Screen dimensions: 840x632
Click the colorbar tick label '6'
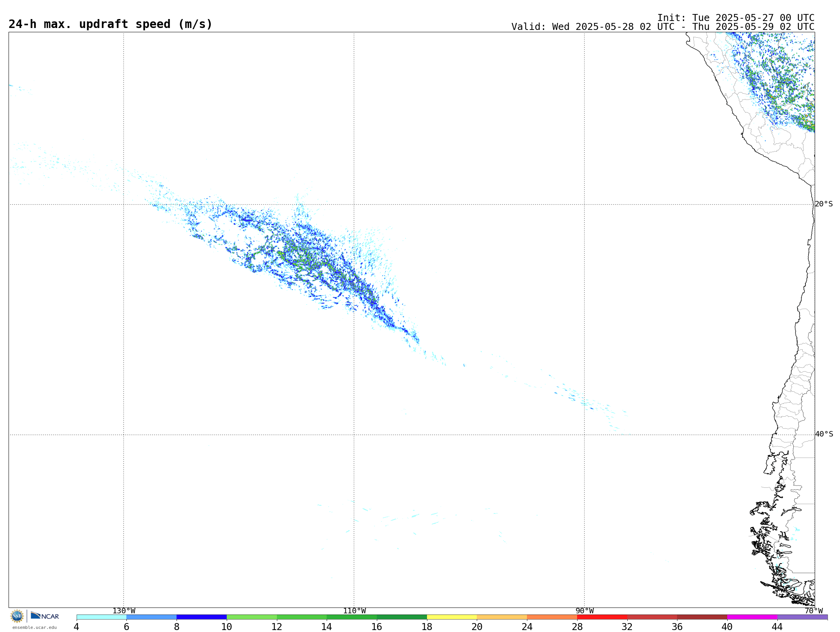(x=126, y=627)
